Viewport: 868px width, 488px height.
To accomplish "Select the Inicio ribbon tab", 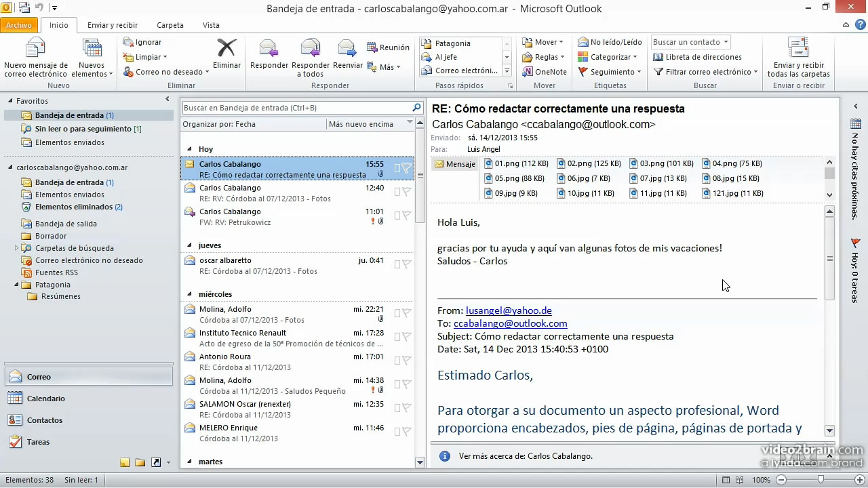I will (x=58, y=25).
